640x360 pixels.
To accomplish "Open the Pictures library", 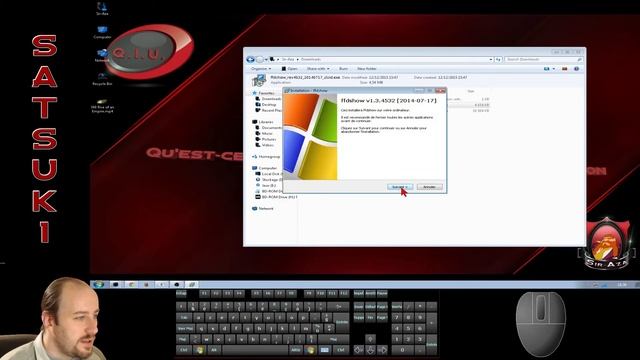I will coord(266,139).
